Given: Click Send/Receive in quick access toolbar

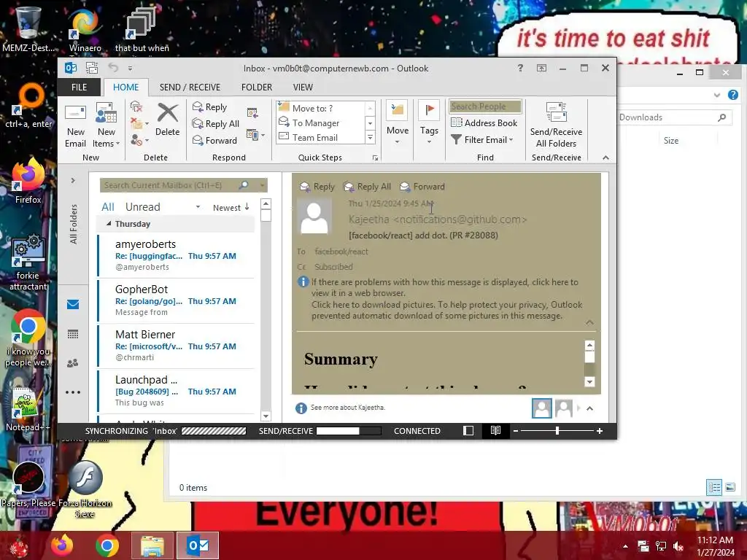Looking at the screenshot, I should point(91,68).
